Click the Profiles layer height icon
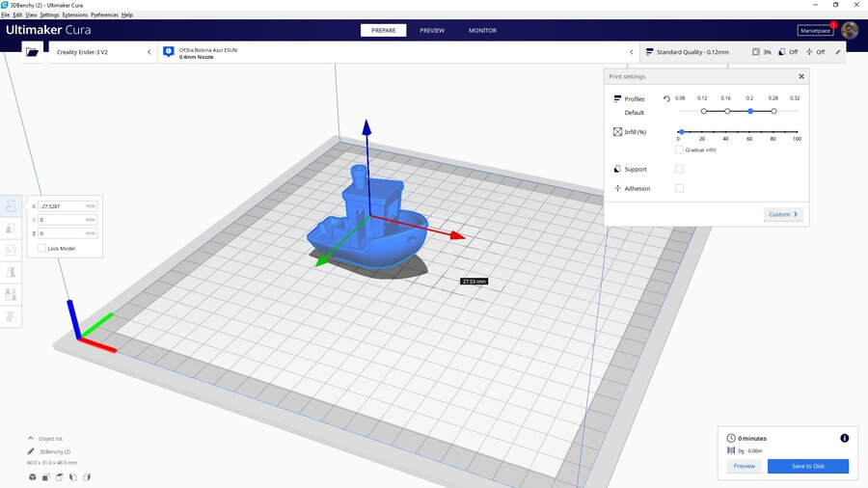The height and width of the screenshot is (488, 868). coord(617,98)
